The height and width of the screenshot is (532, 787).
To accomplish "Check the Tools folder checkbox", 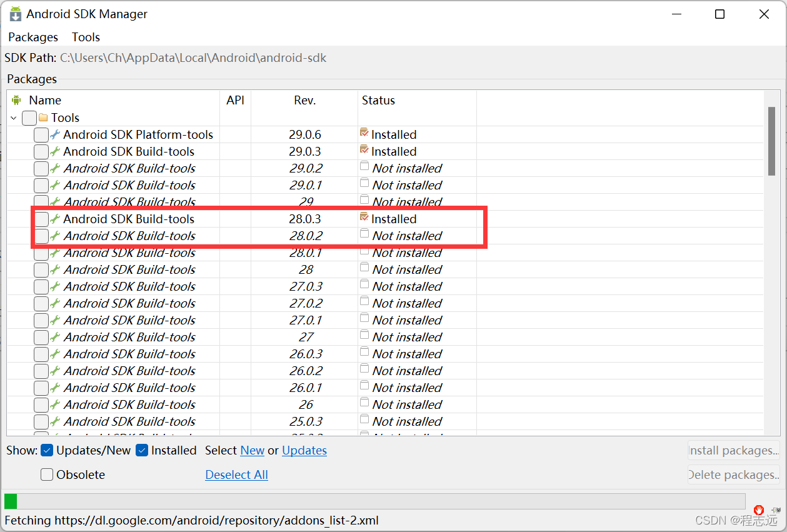I will (29, 118).
